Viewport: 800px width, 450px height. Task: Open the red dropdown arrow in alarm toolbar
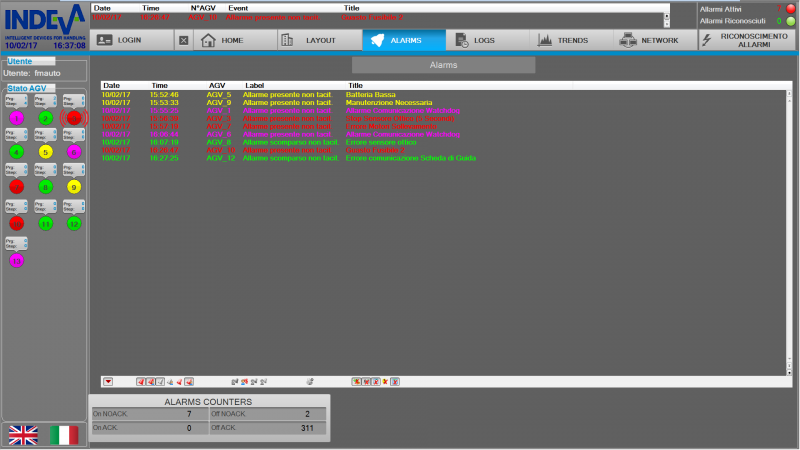[x=108, y=382]
